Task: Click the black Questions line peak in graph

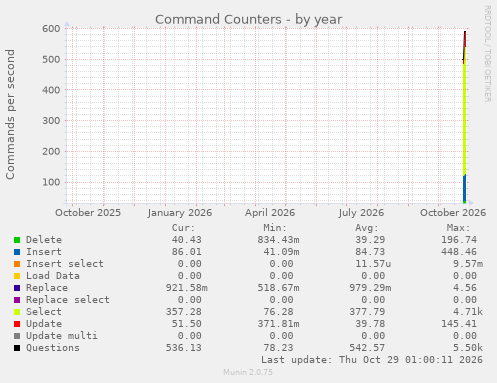Action: click(x=465, y=32)
